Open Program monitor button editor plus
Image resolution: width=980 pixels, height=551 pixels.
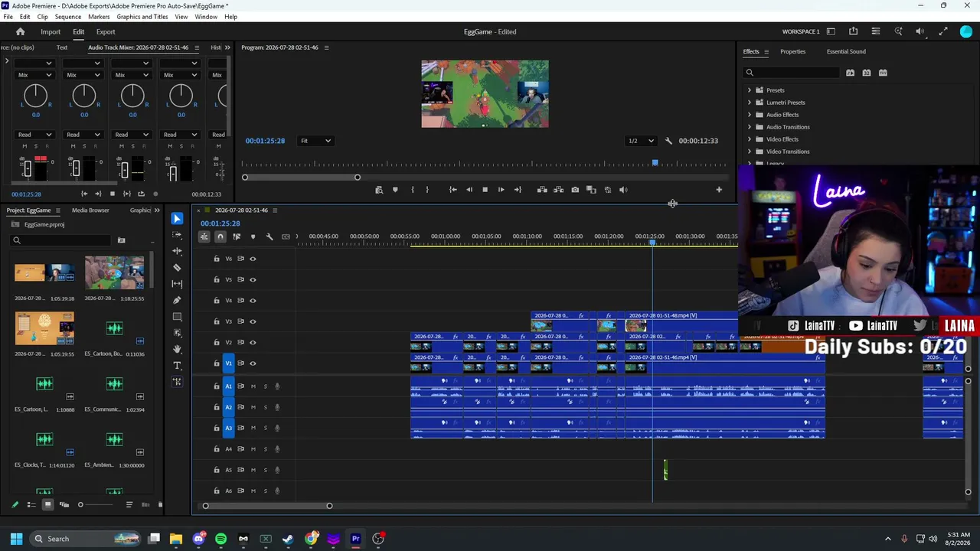pos(719,190)
